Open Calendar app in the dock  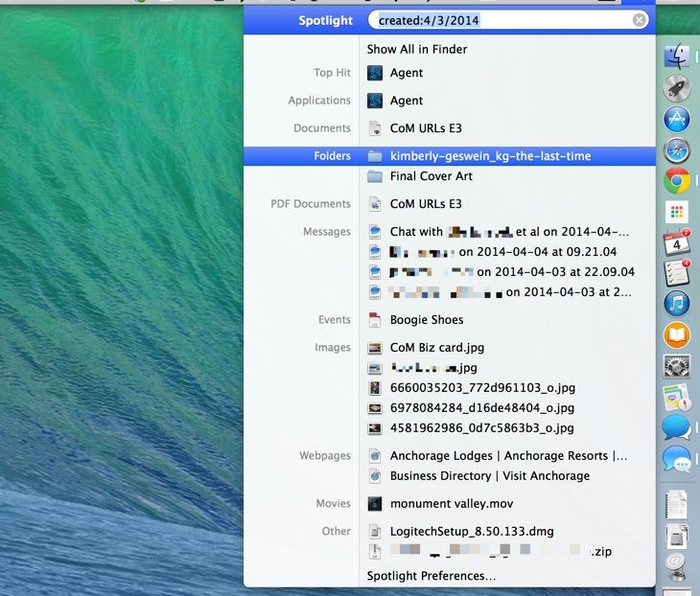coord(677,241)
